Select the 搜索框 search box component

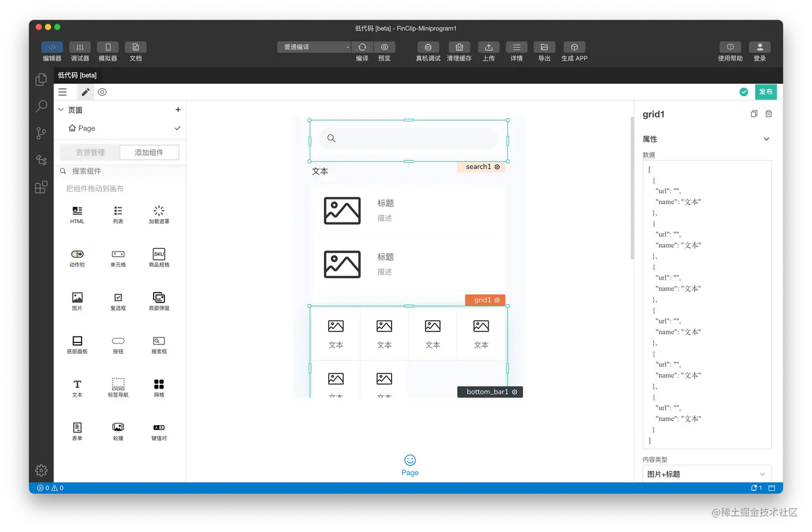click(159, 346)
